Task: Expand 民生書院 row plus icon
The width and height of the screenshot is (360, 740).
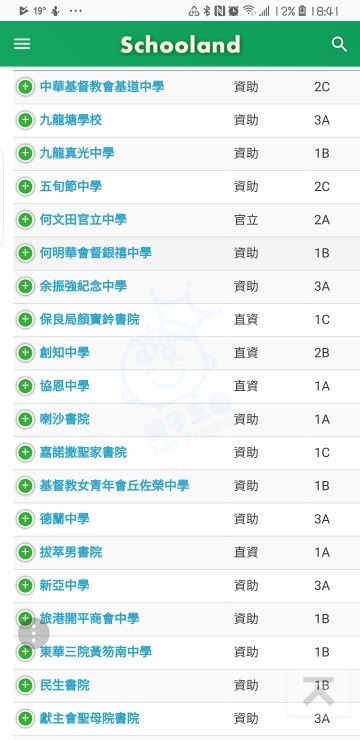Action: (x=25, y=685)
